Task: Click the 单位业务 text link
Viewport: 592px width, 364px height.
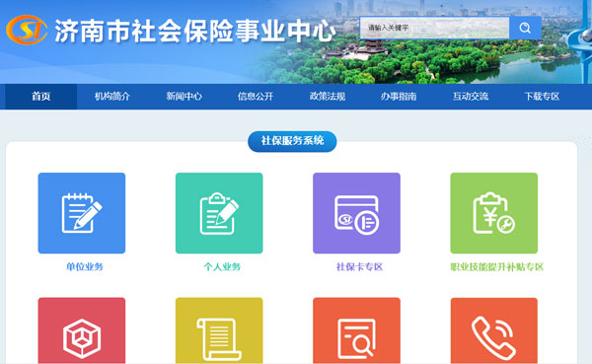Action: (85, 267)
